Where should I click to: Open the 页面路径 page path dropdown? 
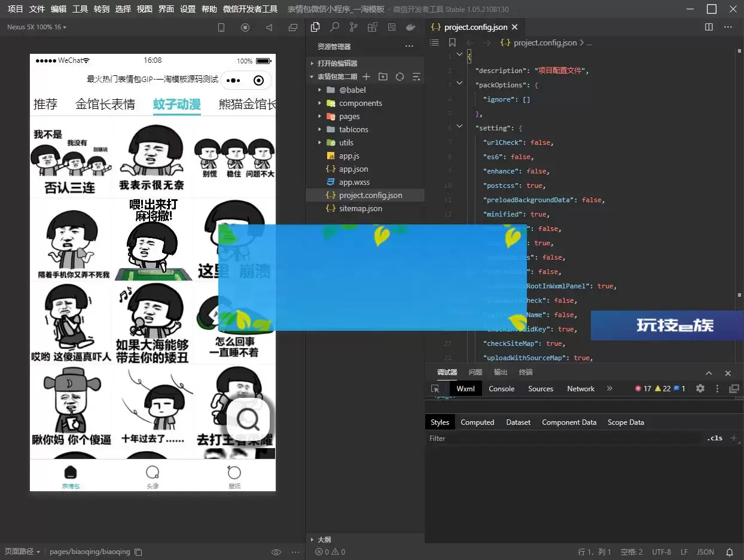pyautogui.click(x=22, y=552)
